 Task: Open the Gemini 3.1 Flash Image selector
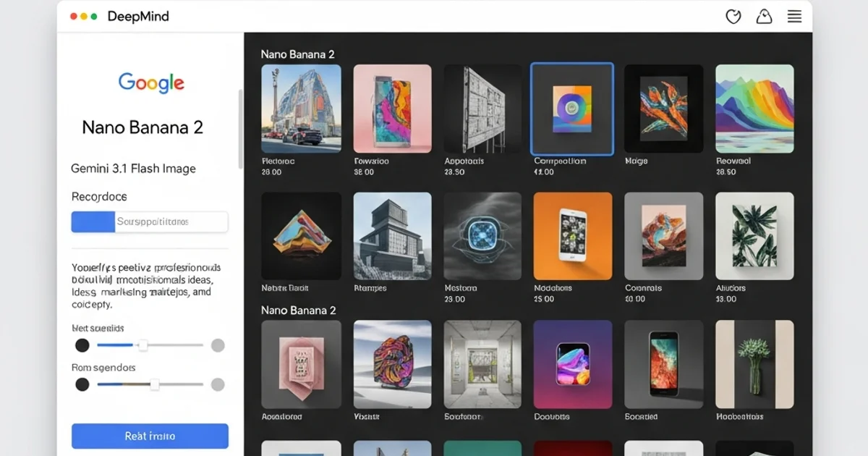coord(134,169)
